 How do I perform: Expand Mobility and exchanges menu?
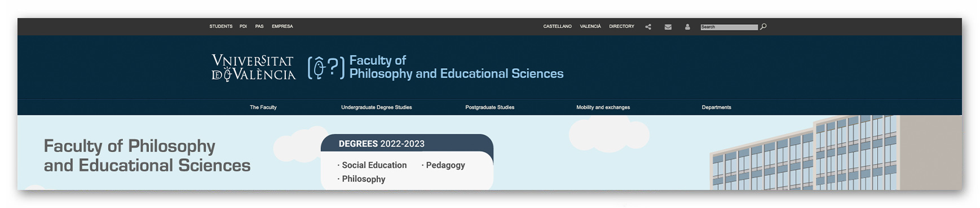(603, 107)
